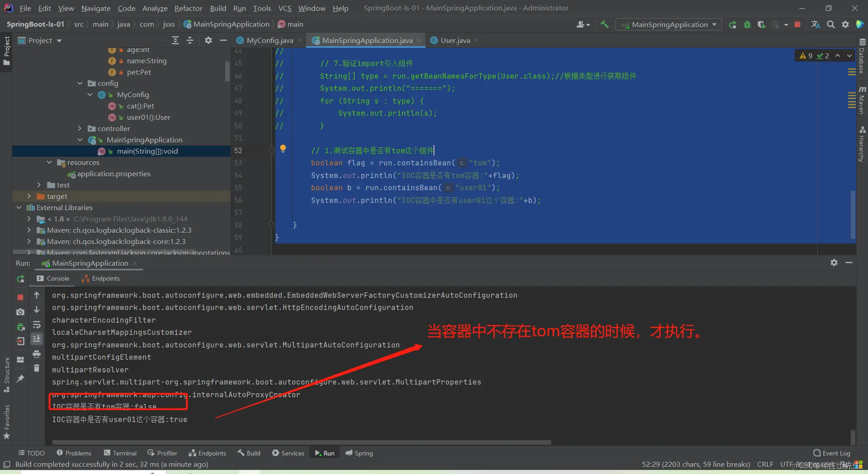This screenshot has width=868, height=474.
Task: Open IDE settings gear in top toolbar
Action: (x=845, y=24)
